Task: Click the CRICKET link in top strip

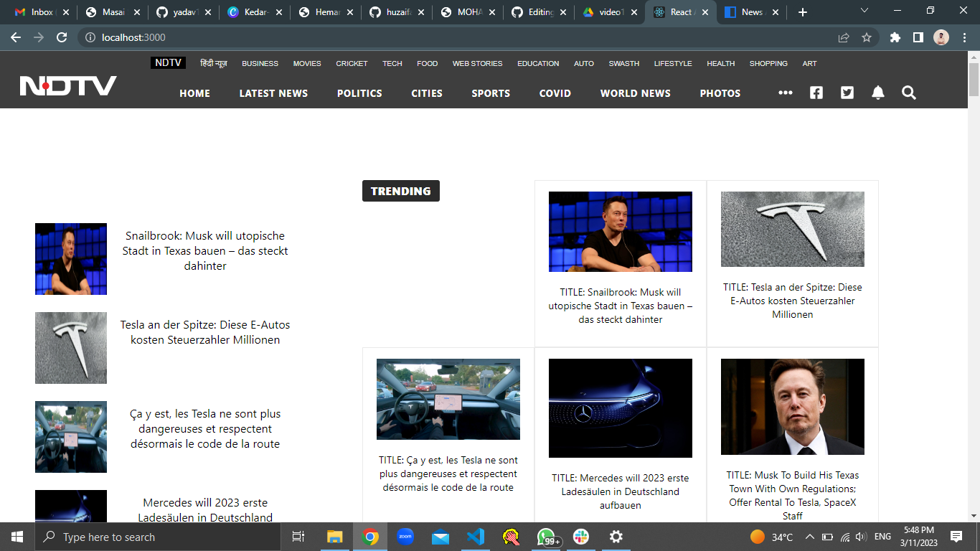Action: click(352, 63)
